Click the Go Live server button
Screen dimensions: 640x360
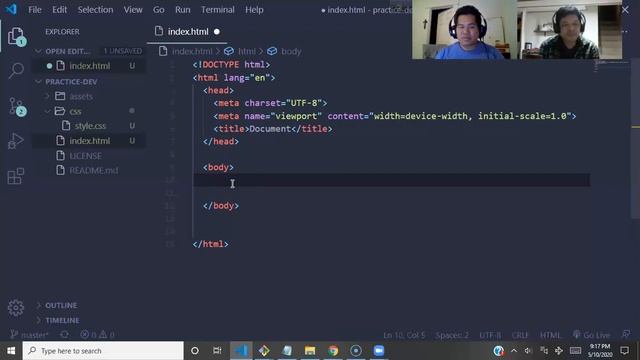click(x=591, y=335)
